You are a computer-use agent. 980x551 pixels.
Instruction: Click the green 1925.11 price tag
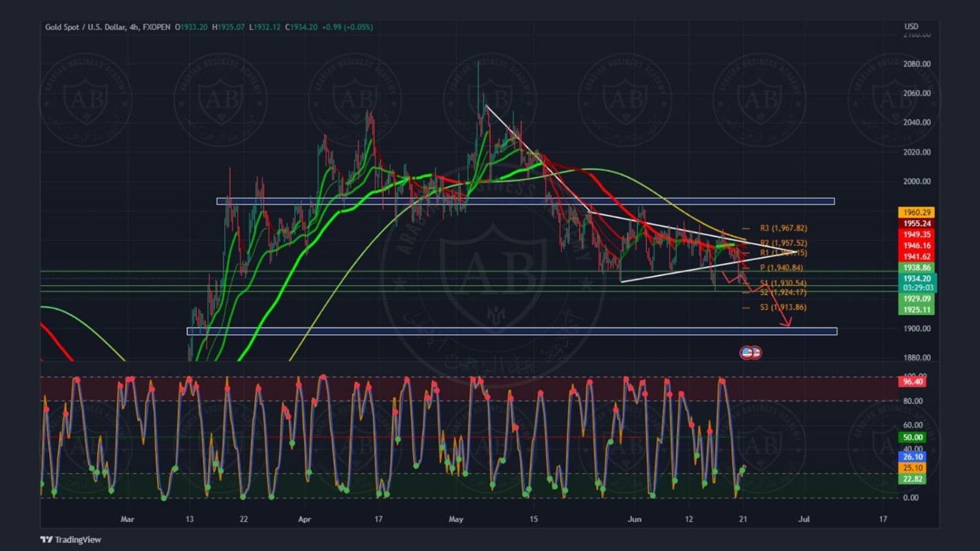(x=917, y=309)
